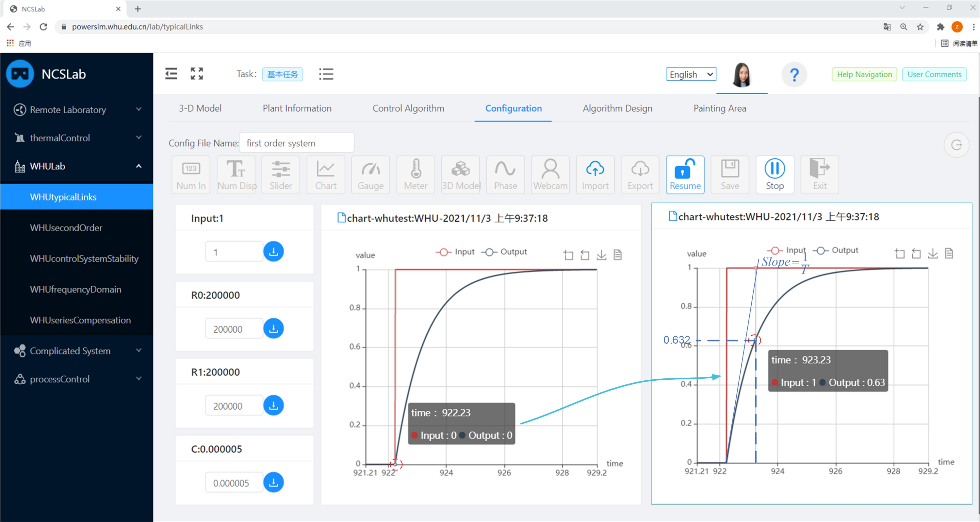Click the Help Navigation button

pos(864,74)
